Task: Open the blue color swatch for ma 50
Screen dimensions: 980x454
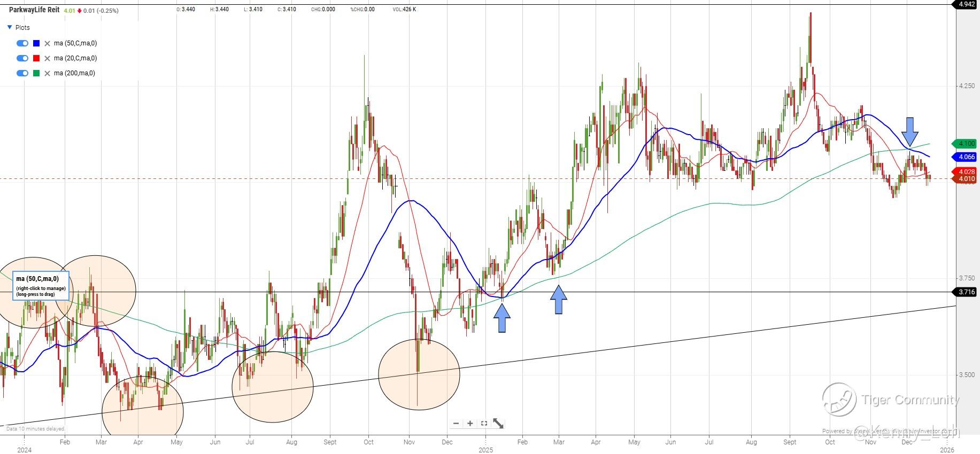Action: (x=36, y=43)
